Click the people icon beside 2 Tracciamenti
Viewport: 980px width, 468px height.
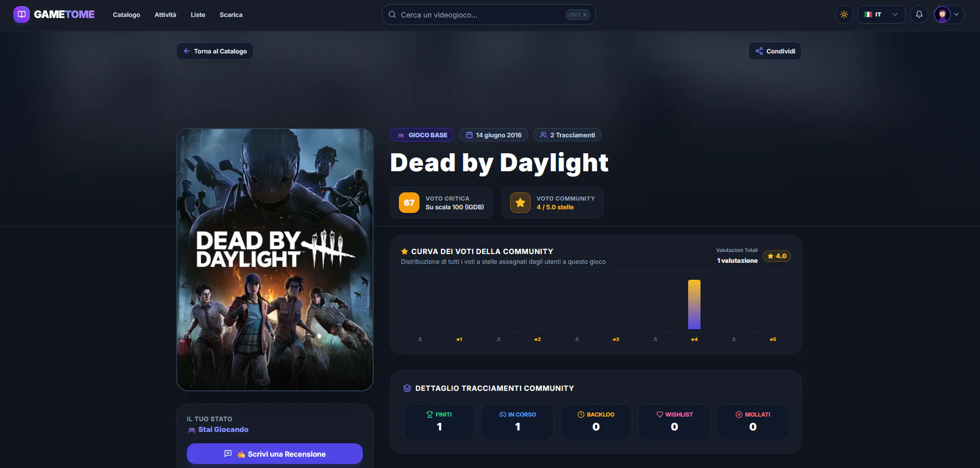[544, 135]
